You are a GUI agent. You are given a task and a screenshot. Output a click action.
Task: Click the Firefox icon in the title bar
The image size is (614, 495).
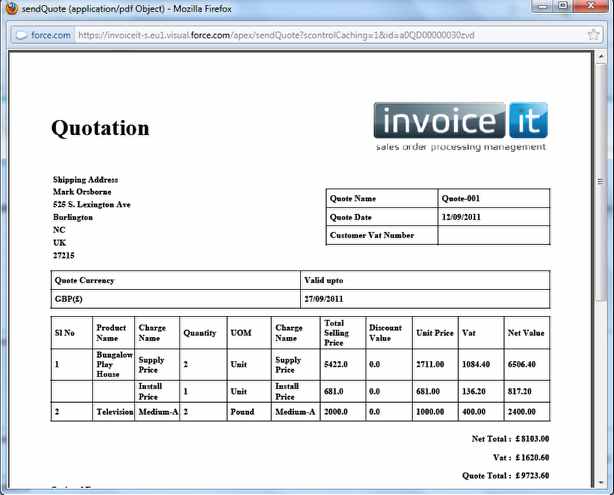pyautogui.click(x=12, y=8)
